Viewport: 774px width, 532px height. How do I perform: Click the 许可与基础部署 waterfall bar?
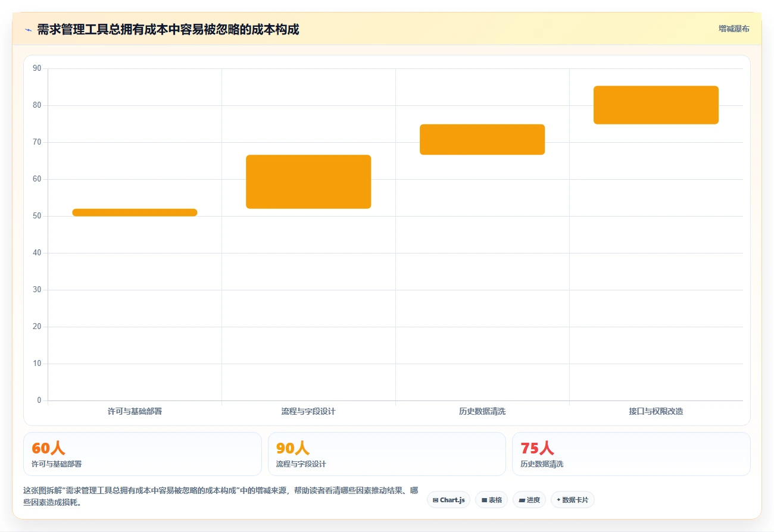coord(135,212)
